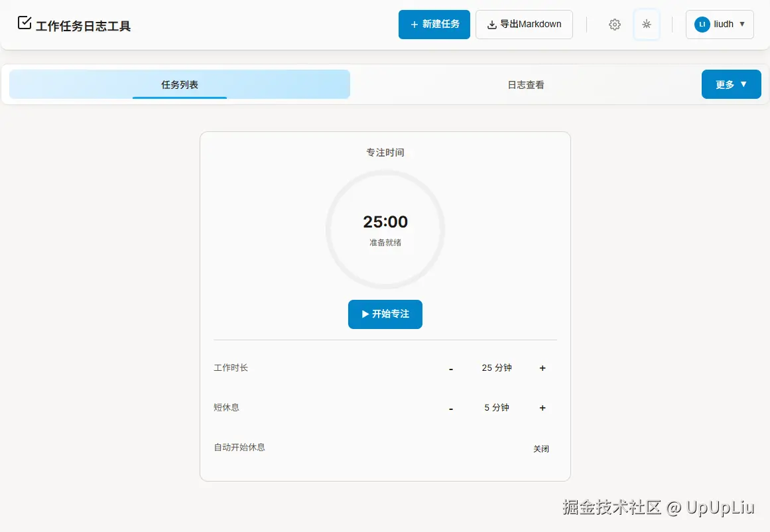The image size is (770, 532).
Task: Click the 5 分钟 value
Action: click(497, 408)
